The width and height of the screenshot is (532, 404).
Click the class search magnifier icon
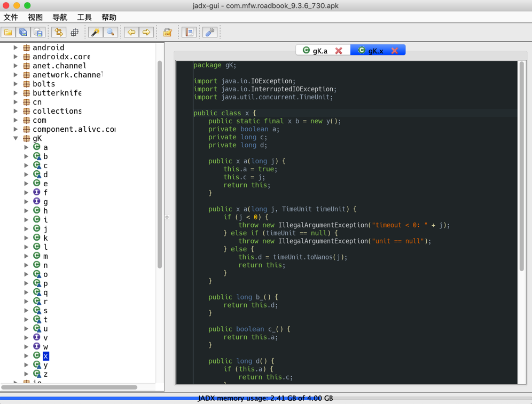pos(110,32)
